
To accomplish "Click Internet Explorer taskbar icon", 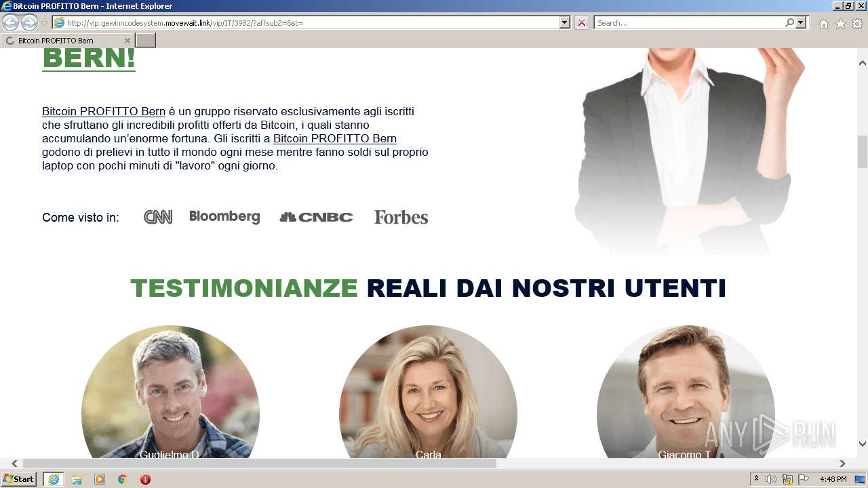I will [x=53, y=479].
